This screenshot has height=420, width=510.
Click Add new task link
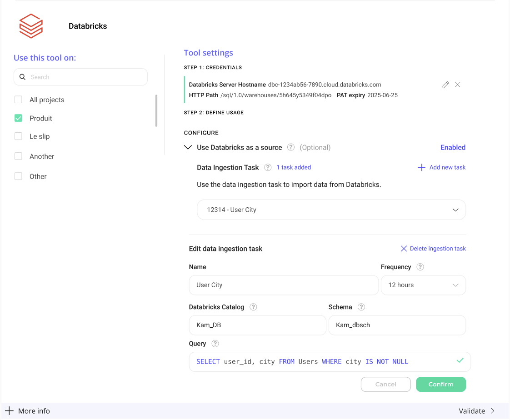click(442, 167)
